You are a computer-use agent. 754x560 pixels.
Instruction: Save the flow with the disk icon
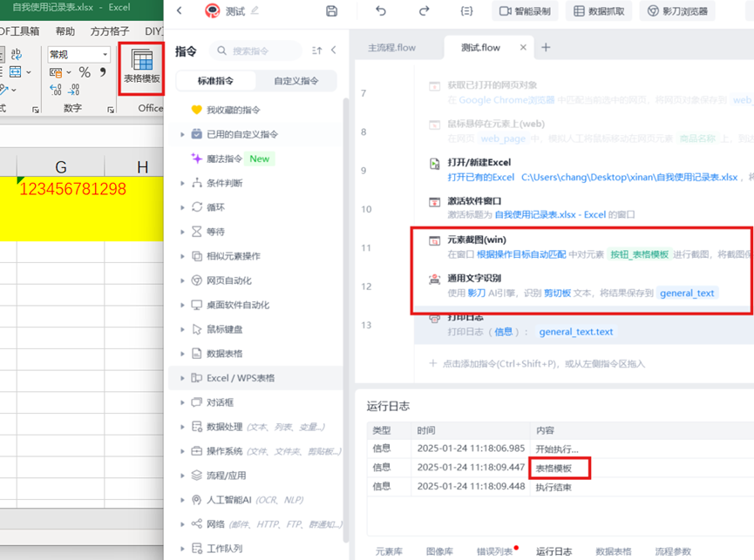pyautogui.click(x=332, y=11)
